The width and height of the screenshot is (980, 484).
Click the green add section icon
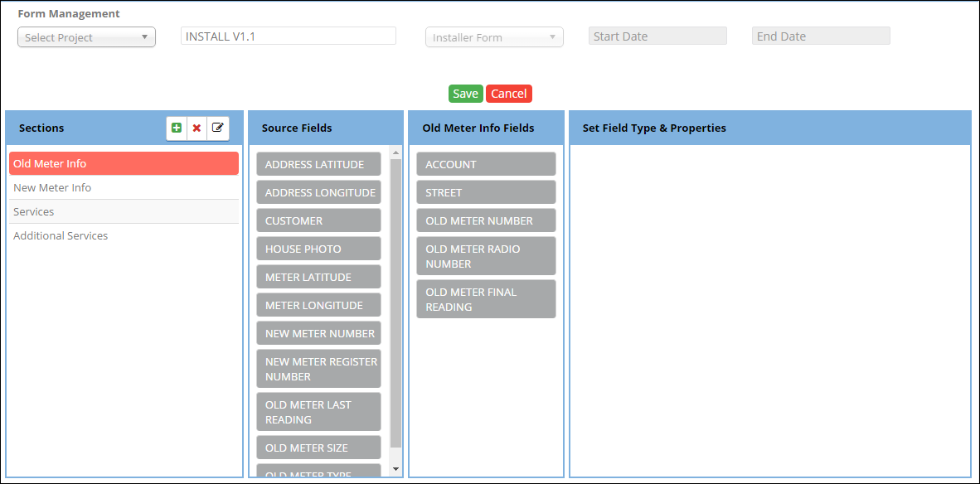tap(177, 128)
